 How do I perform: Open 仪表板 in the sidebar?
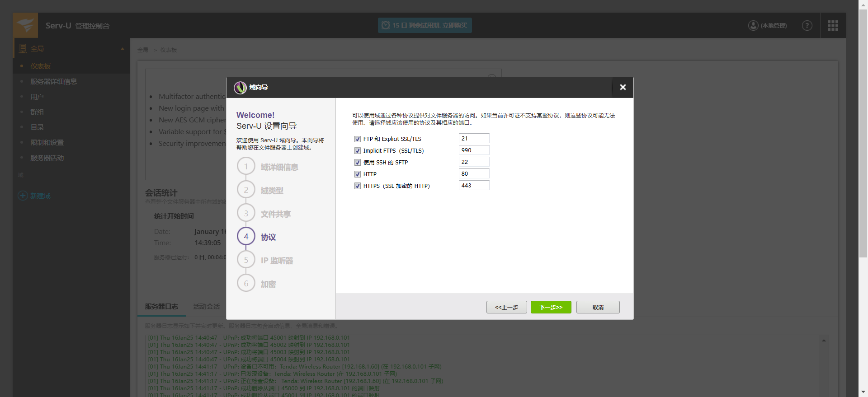[40, 66]
